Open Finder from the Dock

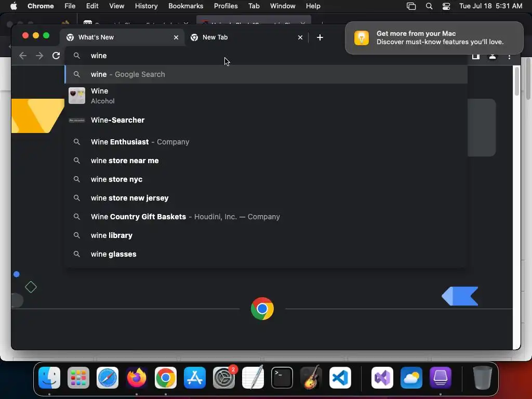click(49, 378)
